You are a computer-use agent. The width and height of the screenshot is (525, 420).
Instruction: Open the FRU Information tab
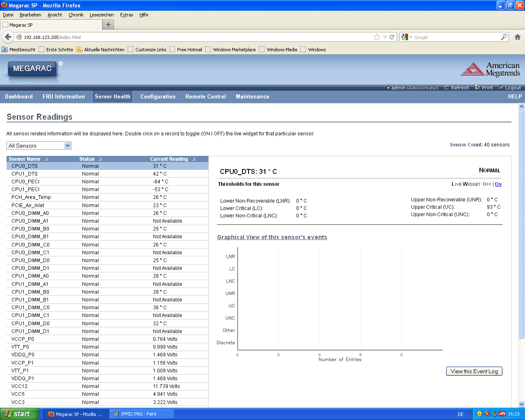point(64,97)
